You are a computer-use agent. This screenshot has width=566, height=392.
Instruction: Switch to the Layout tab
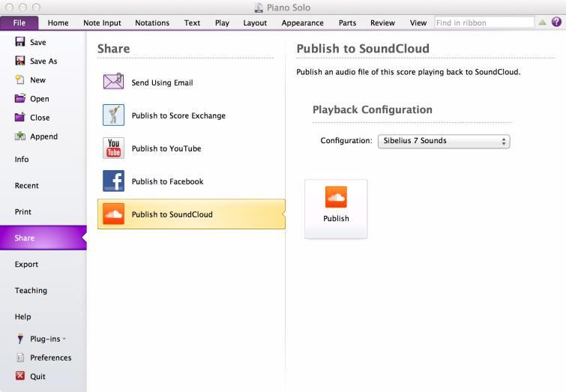pyautogui.click(x=255, y=22)
